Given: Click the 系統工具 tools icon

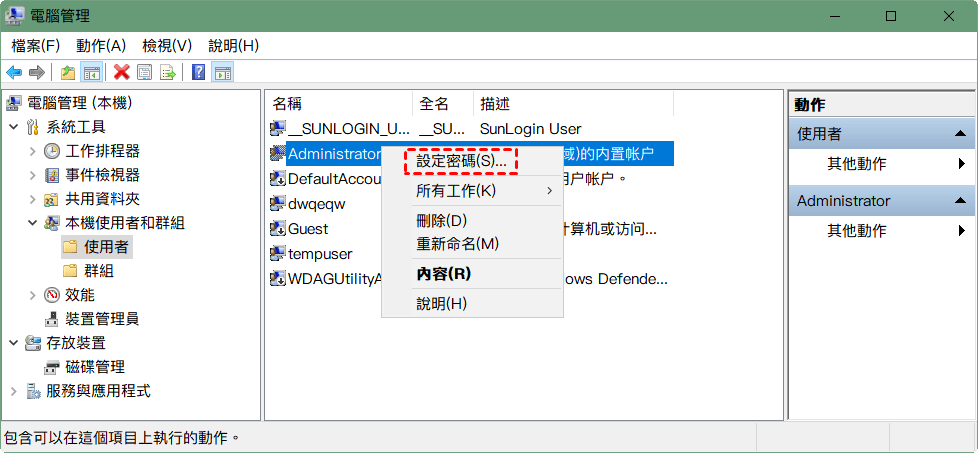Looking at the screenshot, I should [33, 127].
